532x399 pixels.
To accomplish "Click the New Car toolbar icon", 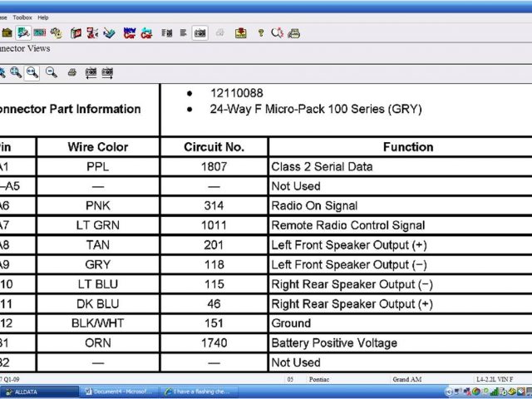I will point(130,33).
